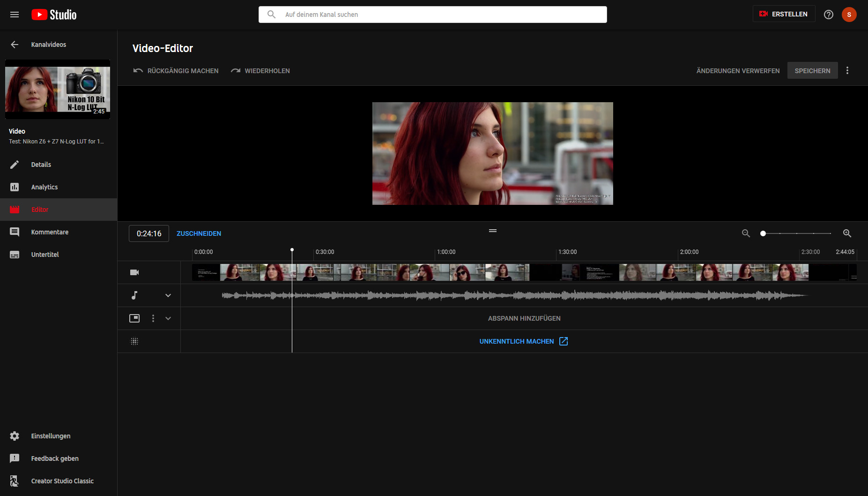Click the zoom out magnifier icon
Viewport: 868px width, 496px height.
tap(746, 233)
